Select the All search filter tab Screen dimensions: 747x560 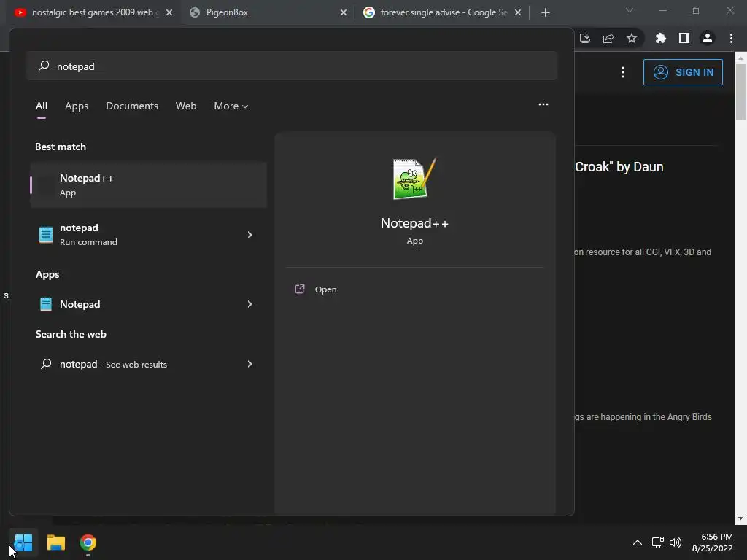pos(42,106)
